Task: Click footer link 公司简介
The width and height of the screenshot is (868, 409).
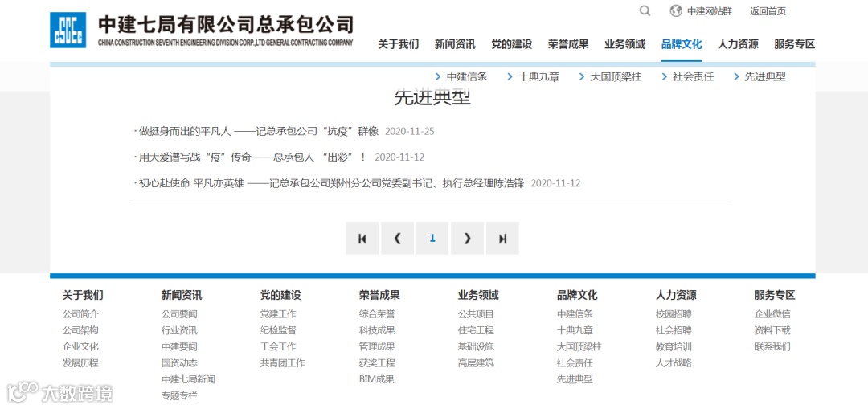Action: pyautogui.click(x=80, y=314)
